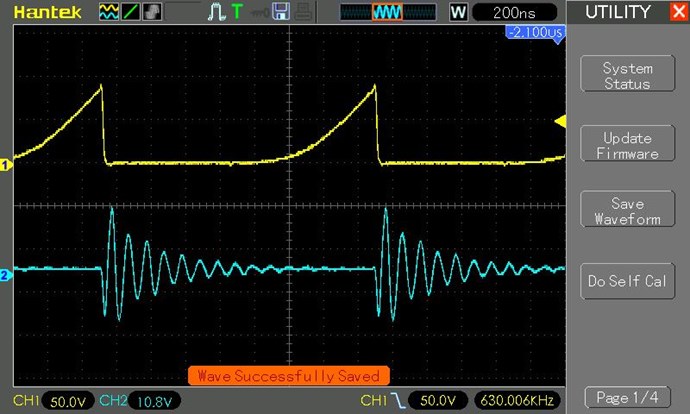The width and height of the screenshot is (690, 414).
Task: Click the green T trigger status icon
Action: (x=237, y=12)
